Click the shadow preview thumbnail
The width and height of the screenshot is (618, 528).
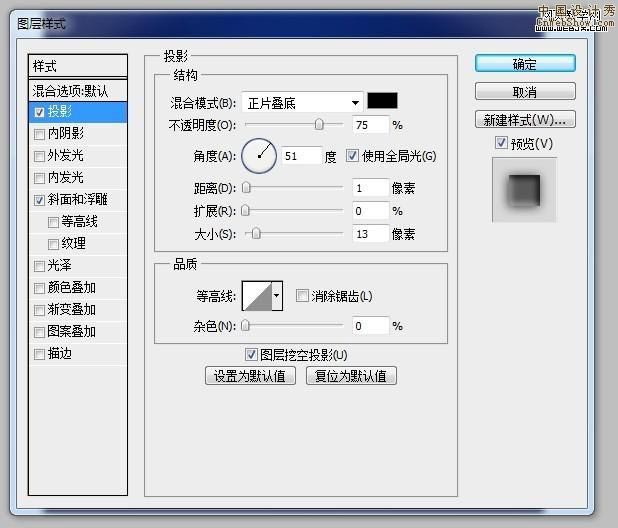pos(524,190)
